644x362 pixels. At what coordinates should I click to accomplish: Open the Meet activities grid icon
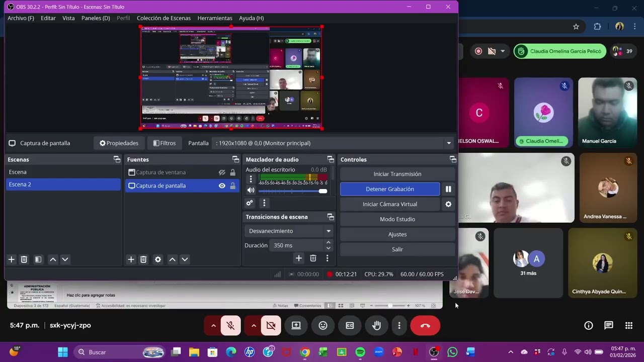coord(629,325)
